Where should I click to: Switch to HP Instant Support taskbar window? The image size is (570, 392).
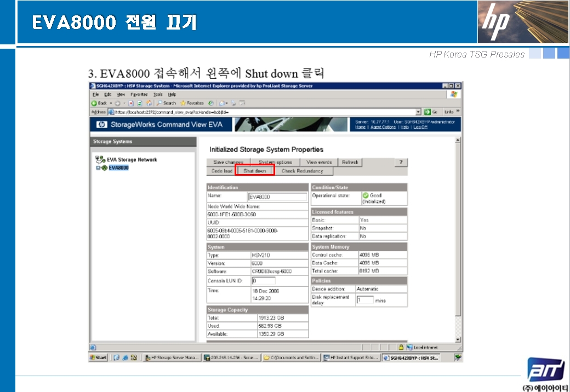pos(351,358)
